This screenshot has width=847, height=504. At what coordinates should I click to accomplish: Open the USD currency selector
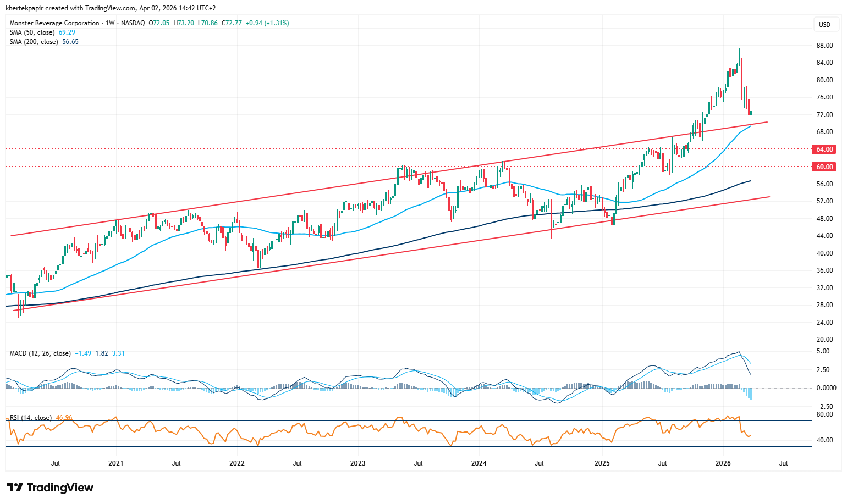tap(824, 25)
